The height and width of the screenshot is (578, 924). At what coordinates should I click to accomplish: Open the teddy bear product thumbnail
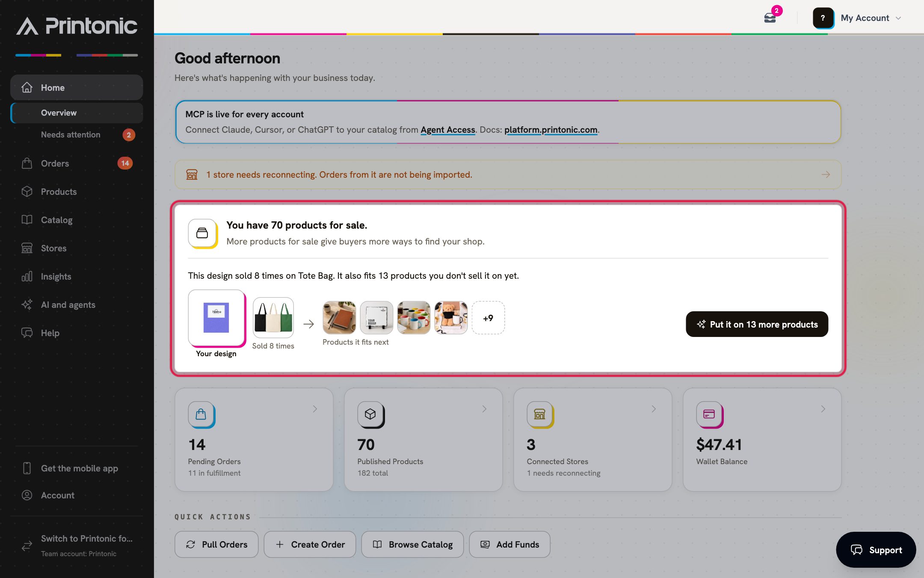point(451,318)
